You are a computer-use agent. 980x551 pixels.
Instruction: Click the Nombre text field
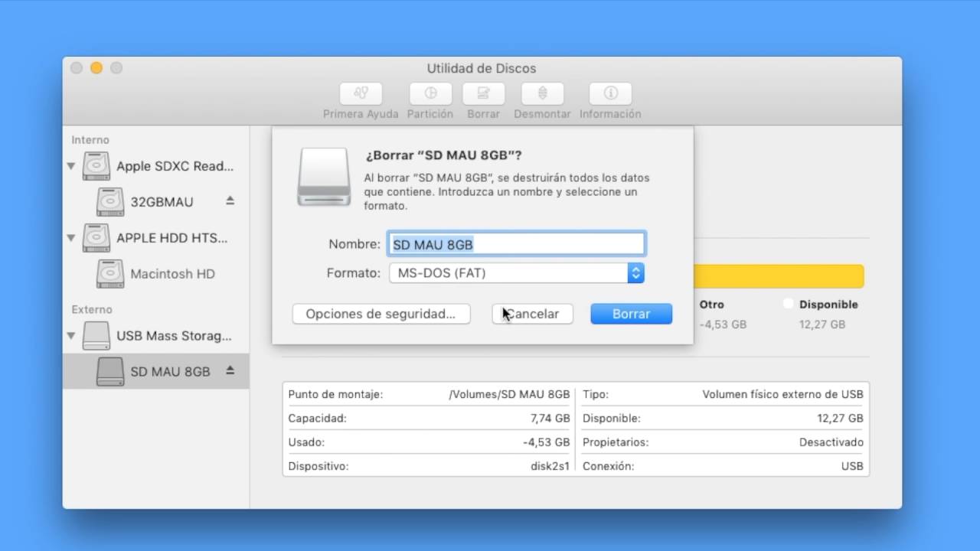click(x=517, y=244)
